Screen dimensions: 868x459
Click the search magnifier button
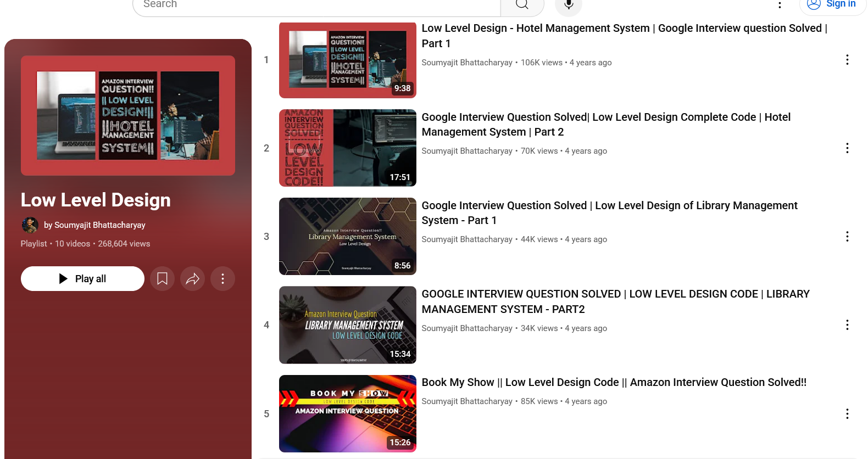[522, 5]
